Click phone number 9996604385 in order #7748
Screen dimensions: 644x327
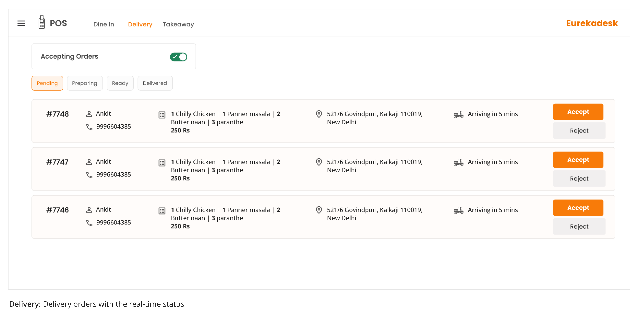point(114,127)
